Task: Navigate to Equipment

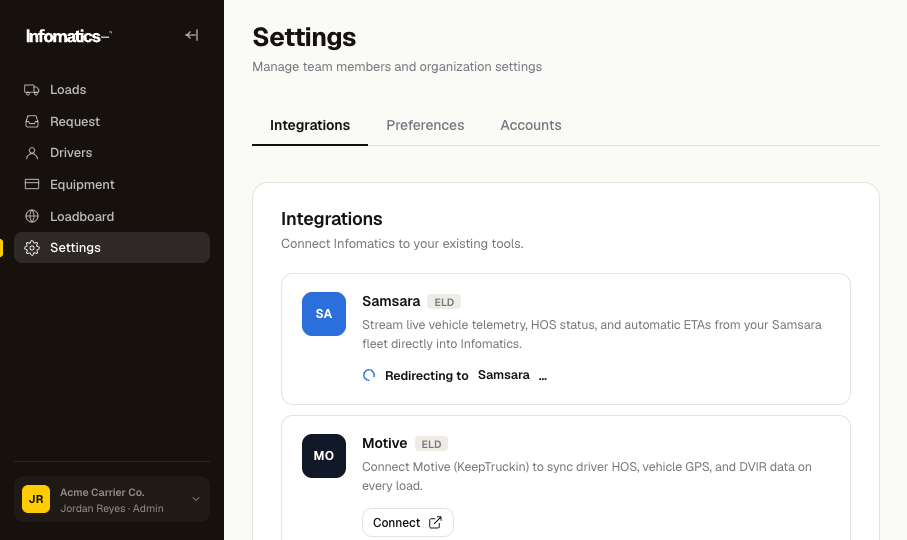Action: tap(112, 184)
